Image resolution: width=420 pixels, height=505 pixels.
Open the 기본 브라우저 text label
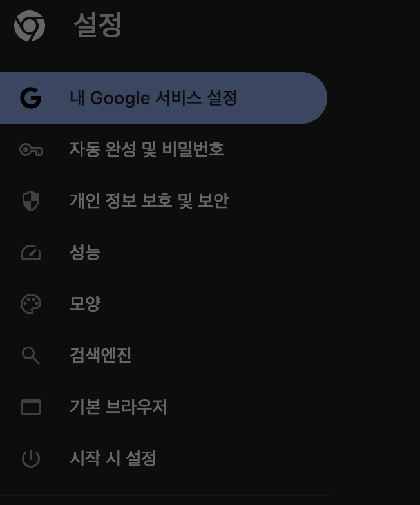(119, 407)
